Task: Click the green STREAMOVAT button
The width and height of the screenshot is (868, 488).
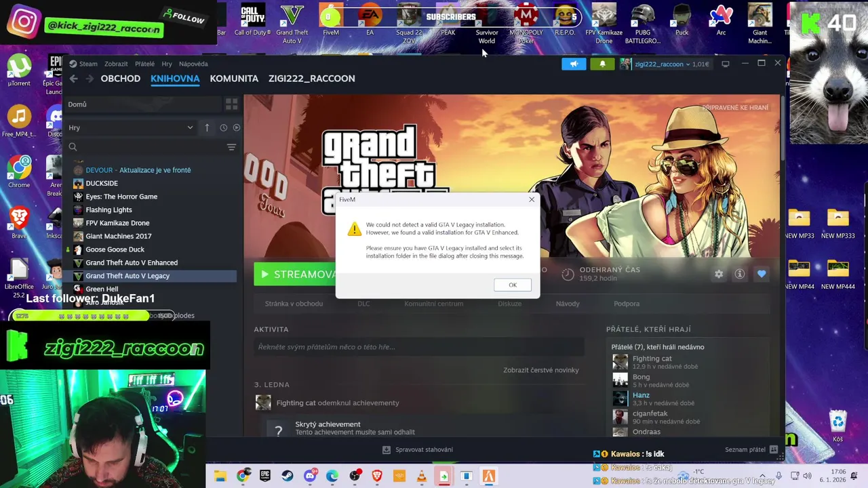Action: [295, 274]
